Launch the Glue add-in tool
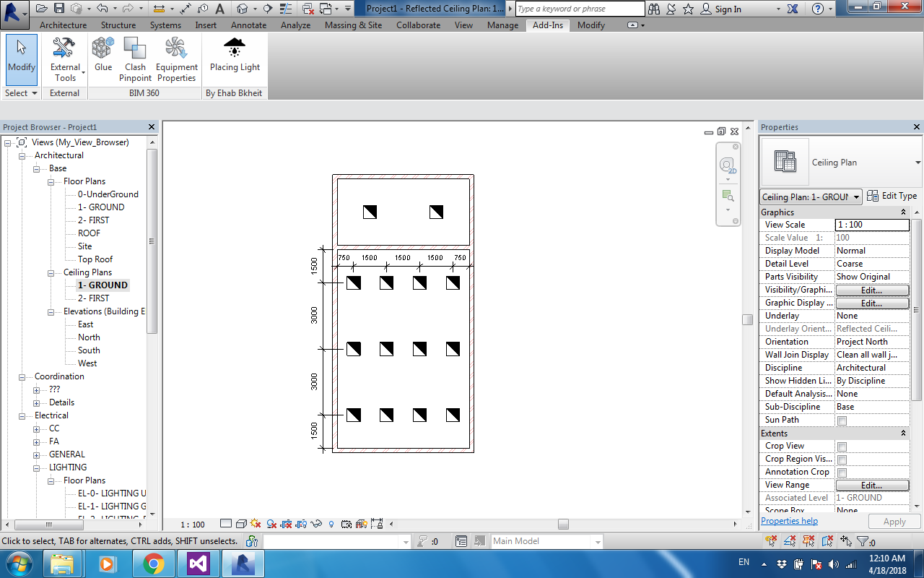Screen dimensions: 924x578 pyautogui.click(x=103, y=56)
